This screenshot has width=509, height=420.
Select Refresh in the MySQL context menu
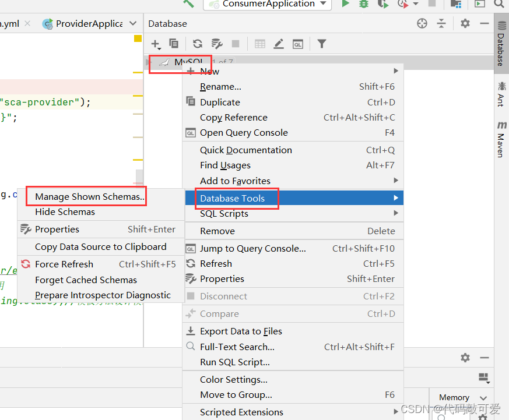(x=294, y=264)
